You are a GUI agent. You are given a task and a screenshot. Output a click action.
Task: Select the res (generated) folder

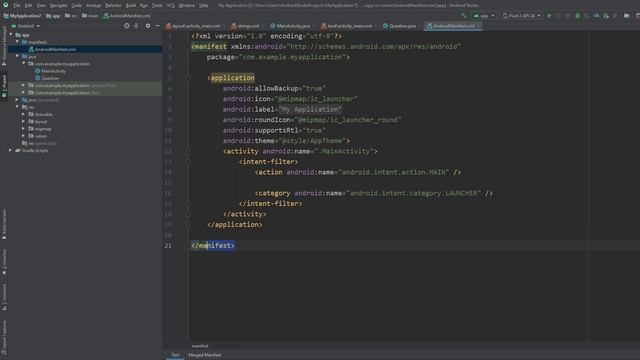coord(39,143)
